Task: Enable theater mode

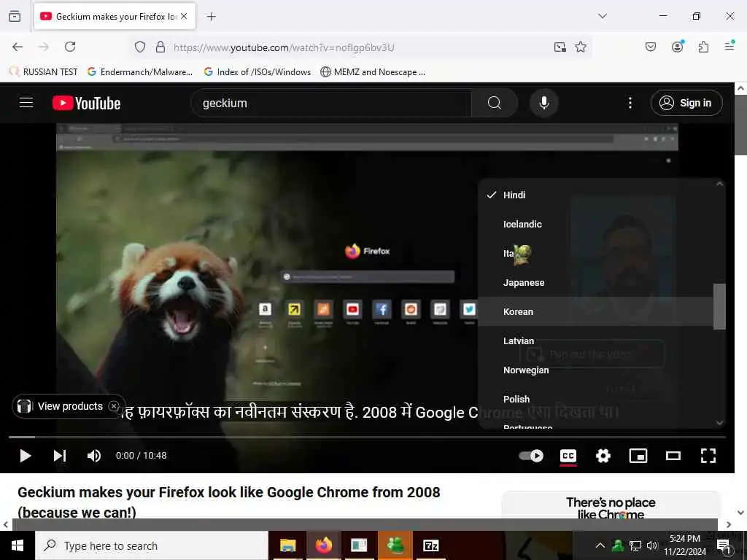Action: tap(673, 456)
